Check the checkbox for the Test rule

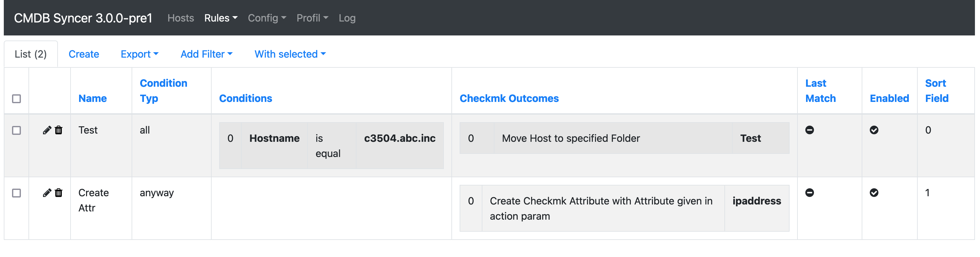pyautogui.click(x=16, y=131)
